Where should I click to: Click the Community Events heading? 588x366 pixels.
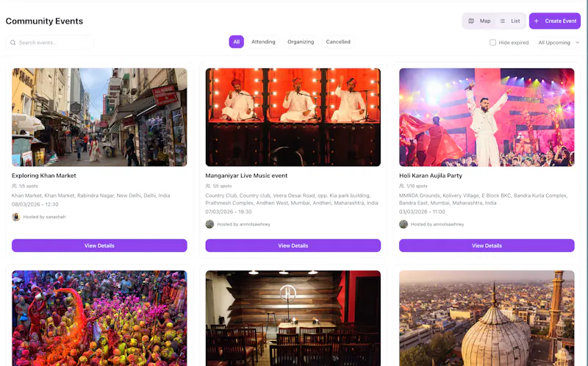pyautogui.click(x=44, y=21)
